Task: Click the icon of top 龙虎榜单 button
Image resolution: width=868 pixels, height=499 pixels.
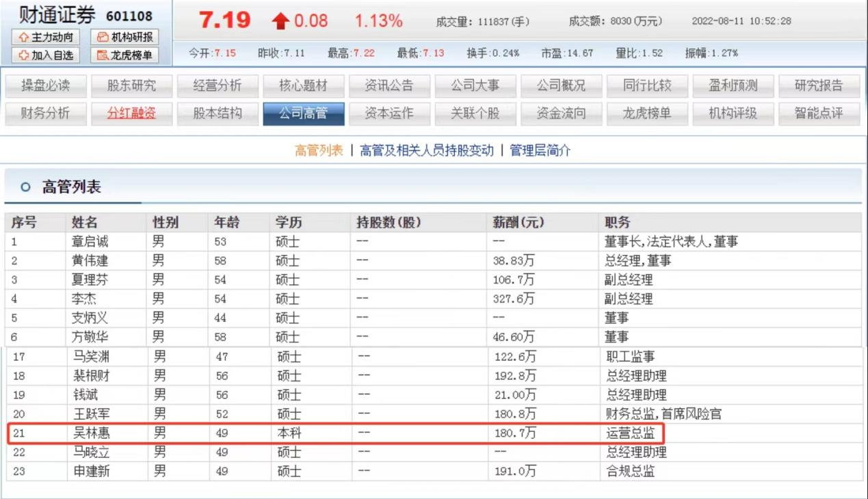Action: pos(103,55)
